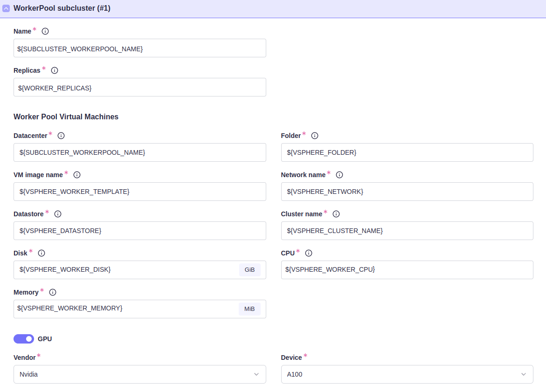Show the Datastore info tooltip icon
Viewport: 546px width, 392px height.
(58, 214)
